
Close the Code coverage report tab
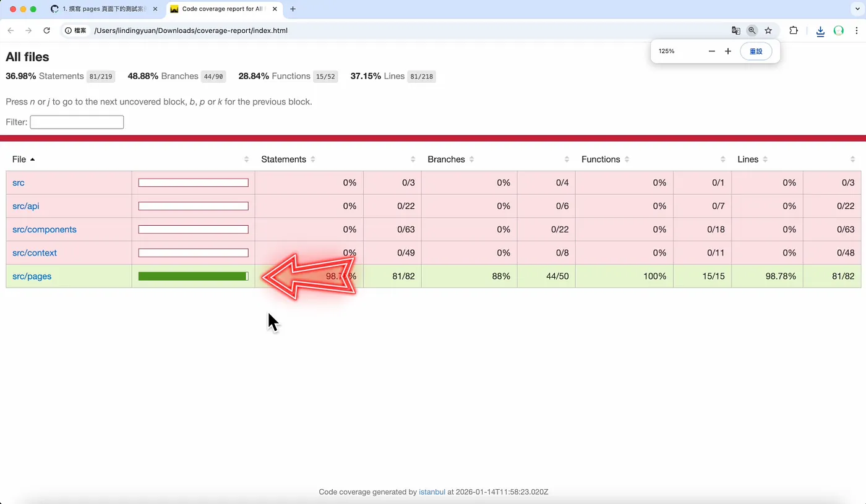(x=275, y=9)
